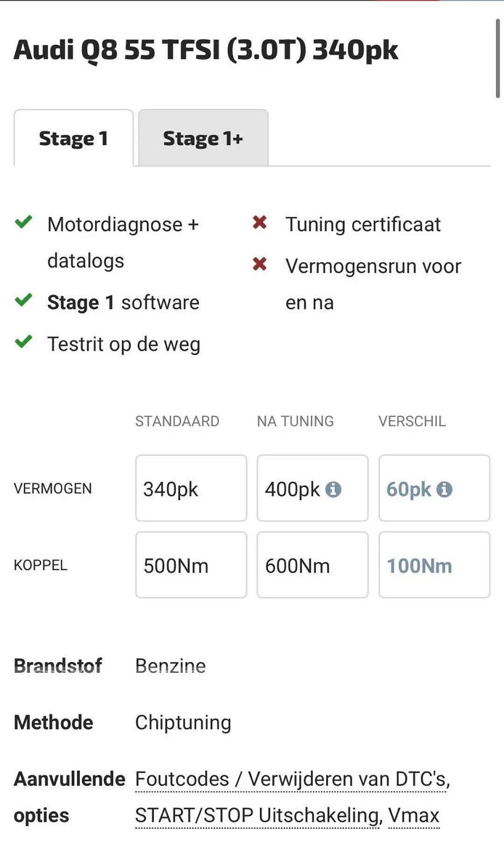Click the page scrollbar thumb

click(x=498, y=58)
